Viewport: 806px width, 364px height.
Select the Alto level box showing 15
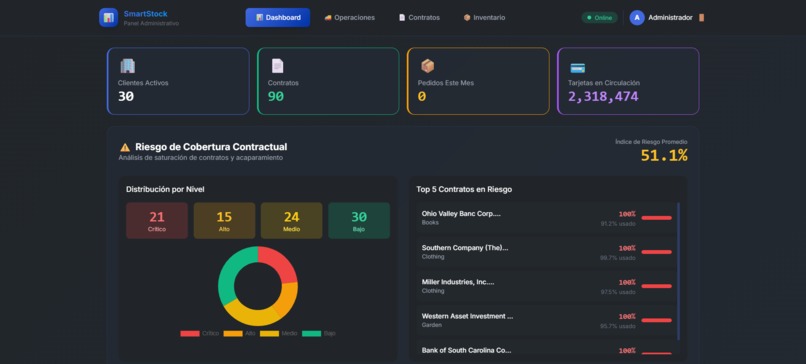[x=224, y=221]
